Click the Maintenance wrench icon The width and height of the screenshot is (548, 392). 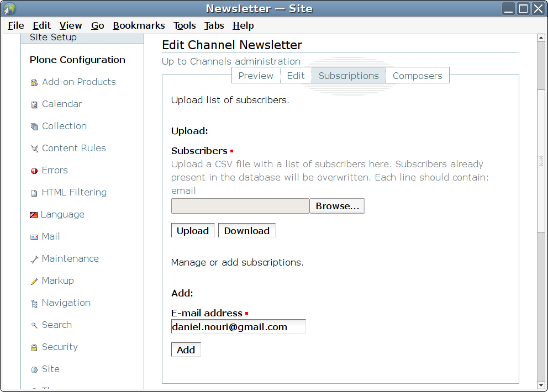[x=34, y=259]
